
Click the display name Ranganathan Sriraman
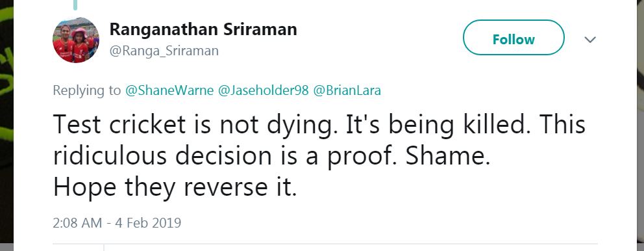(203, 30)
